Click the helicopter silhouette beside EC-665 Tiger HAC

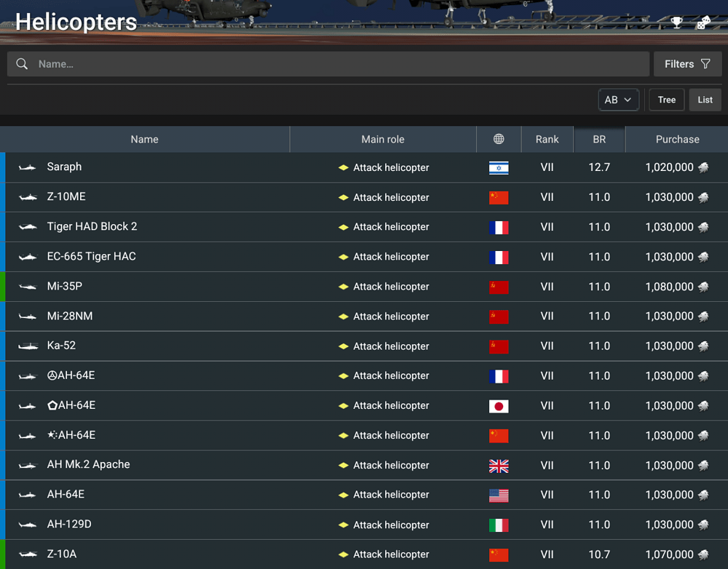[x=28, y=257]
